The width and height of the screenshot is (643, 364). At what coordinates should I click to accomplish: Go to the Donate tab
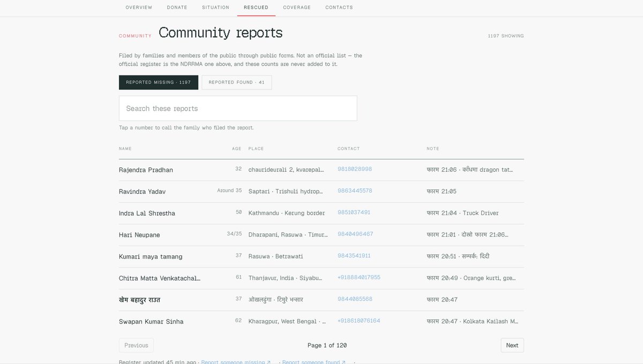pyautogui.click(x=177, y=7)
